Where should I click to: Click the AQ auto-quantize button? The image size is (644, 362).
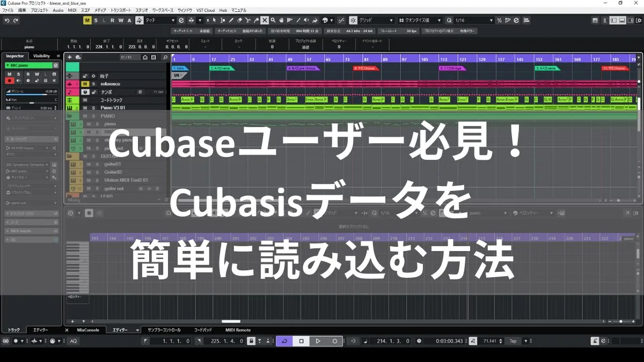pos(74,341)
